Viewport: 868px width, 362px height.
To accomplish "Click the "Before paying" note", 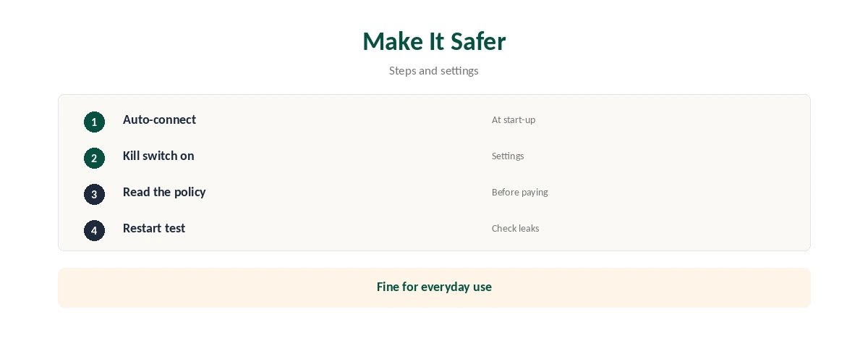I will (520, 192).
